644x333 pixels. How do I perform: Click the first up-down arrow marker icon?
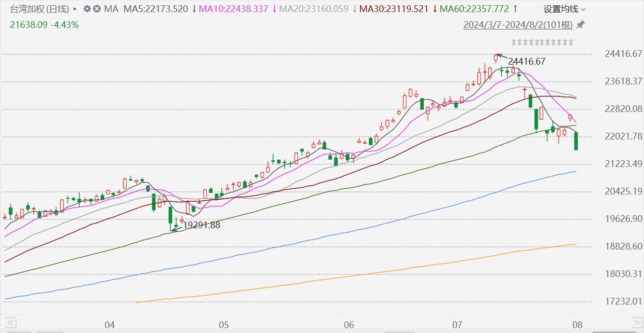point(514,42)
